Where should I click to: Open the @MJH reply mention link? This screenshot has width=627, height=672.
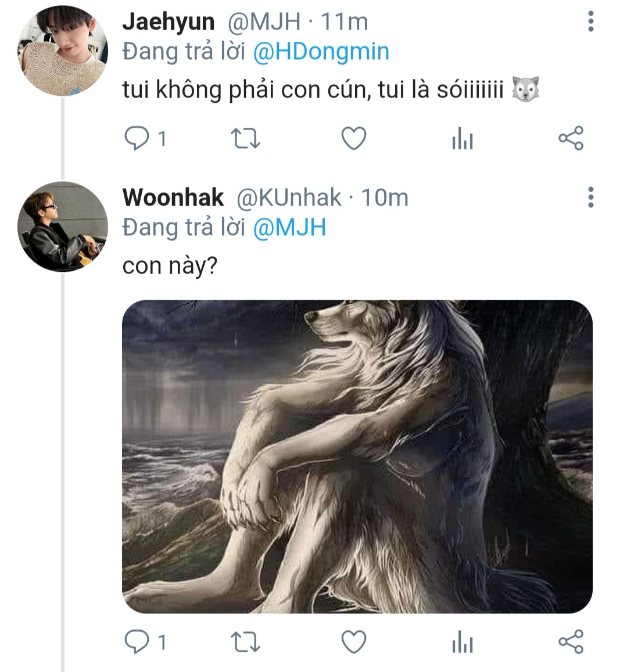pos(289,227)
